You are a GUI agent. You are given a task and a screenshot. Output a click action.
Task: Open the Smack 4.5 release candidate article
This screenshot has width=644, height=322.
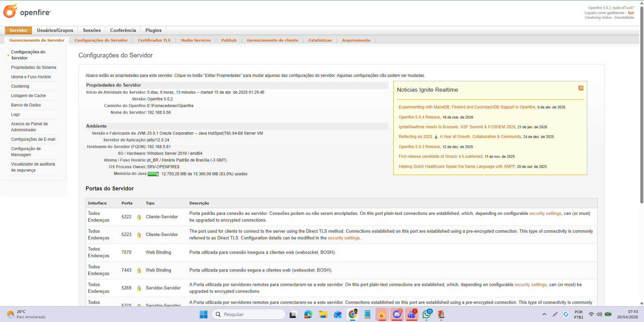[x=441, y=156]
